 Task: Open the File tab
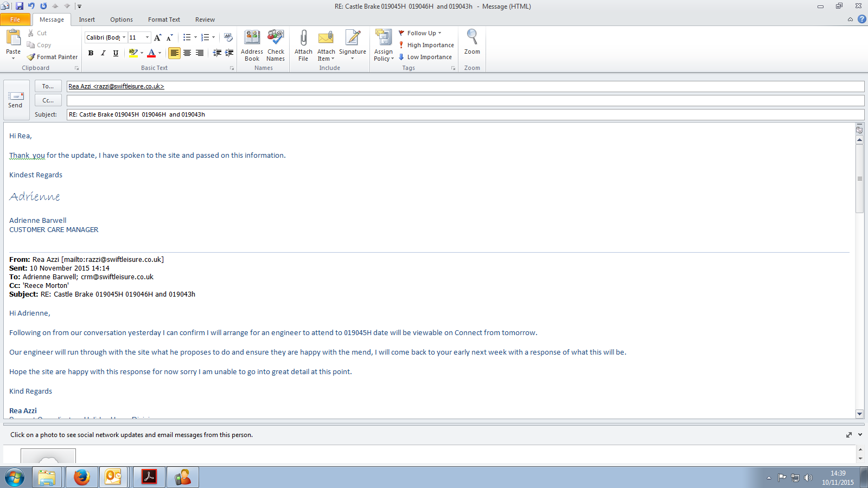click(x=15, y=20)
